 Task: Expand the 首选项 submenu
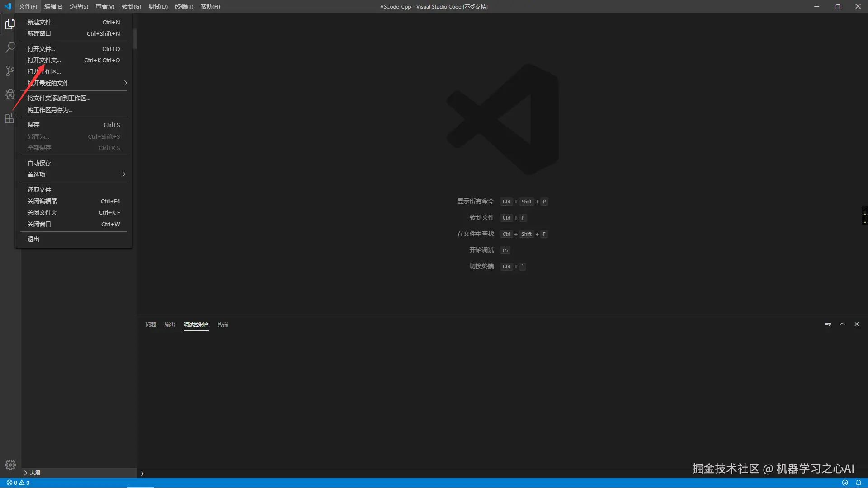(74, 174)
